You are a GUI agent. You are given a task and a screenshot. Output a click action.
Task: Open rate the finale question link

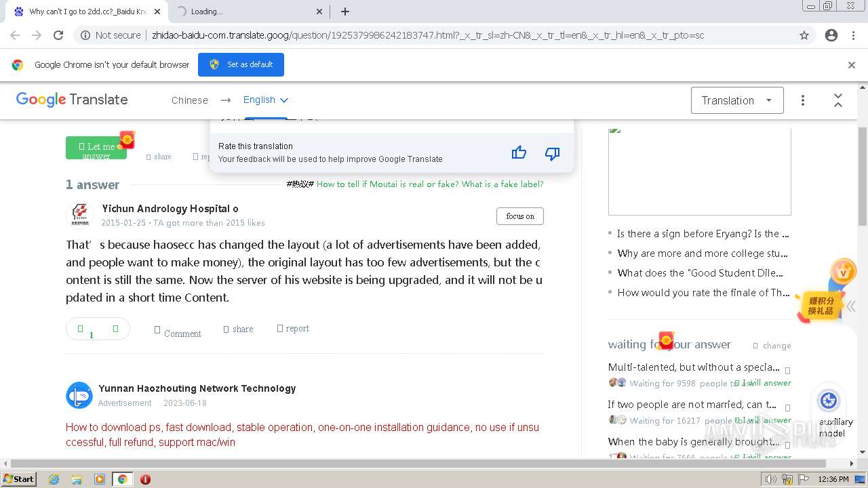(x=703, y=293)
